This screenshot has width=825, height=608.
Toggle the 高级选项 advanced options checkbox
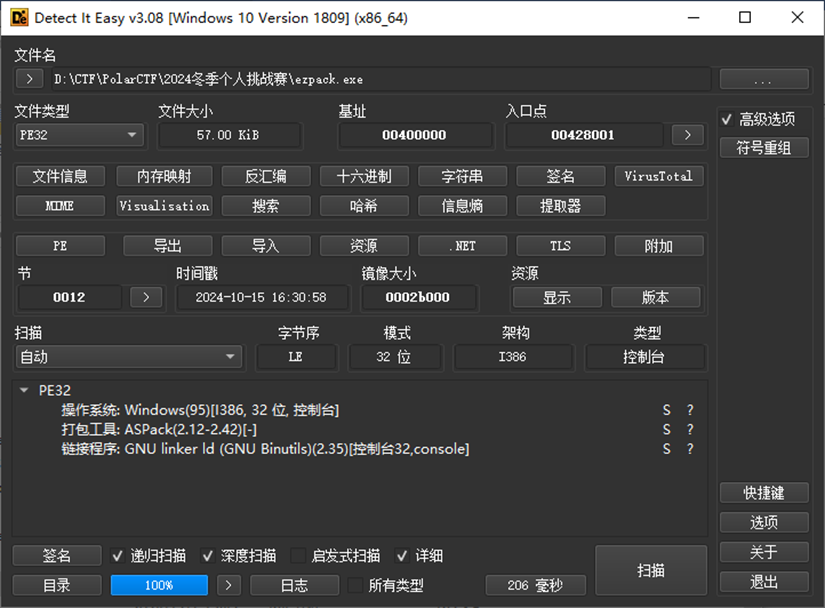click(x=727, y=118)
